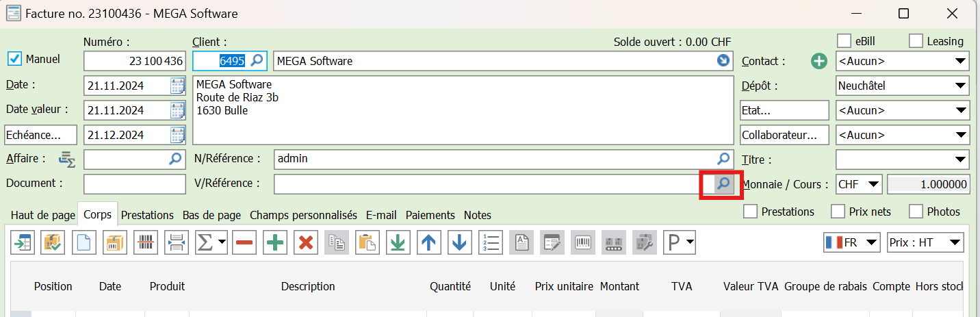
Task: Click the green download arrow icon
Action: pos(398,242)
